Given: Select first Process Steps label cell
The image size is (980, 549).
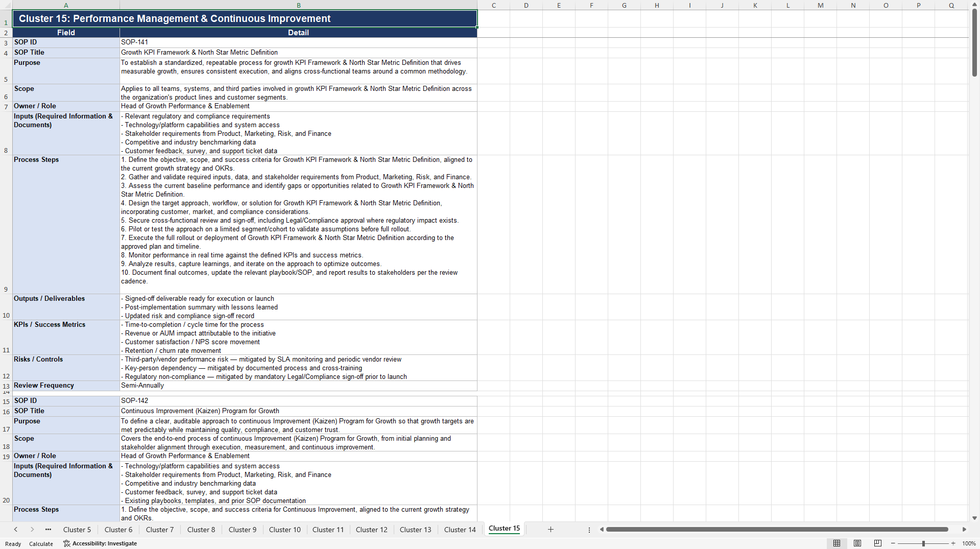Looking at the screenshot, I should tap(66, 224).
